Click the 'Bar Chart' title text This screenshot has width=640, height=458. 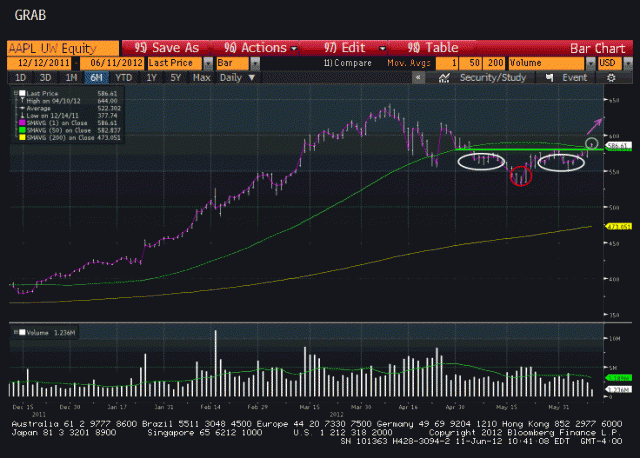point(597,49)
